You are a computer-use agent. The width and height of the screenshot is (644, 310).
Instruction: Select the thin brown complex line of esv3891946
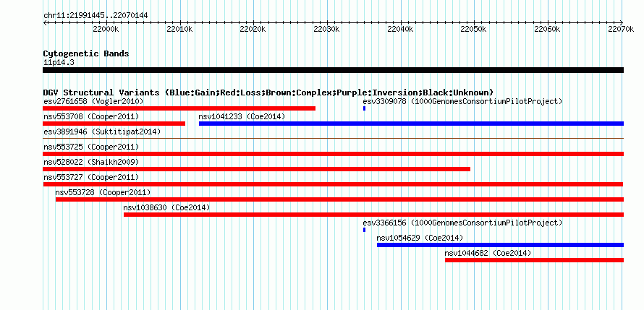click(x=333, y=139)
